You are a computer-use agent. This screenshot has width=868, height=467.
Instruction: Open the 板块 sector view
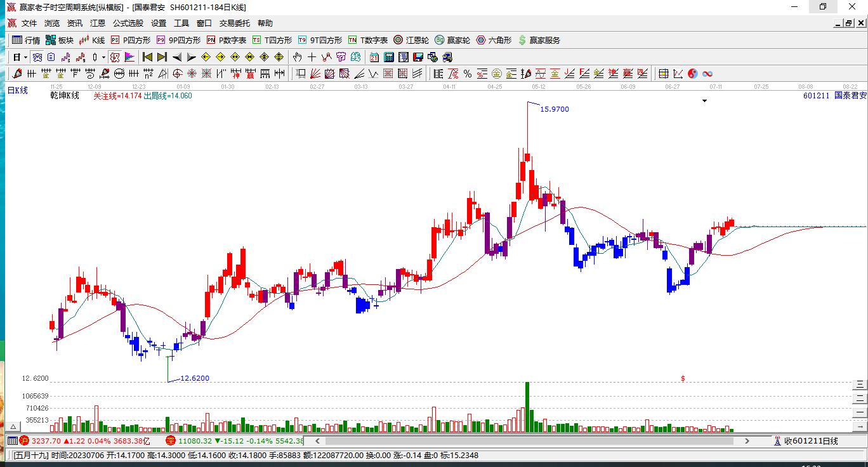[60, 40]
